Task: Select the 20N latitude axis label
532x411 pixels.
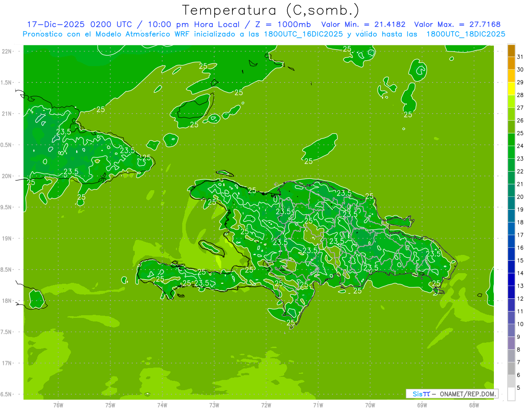Action: [7, 176]
